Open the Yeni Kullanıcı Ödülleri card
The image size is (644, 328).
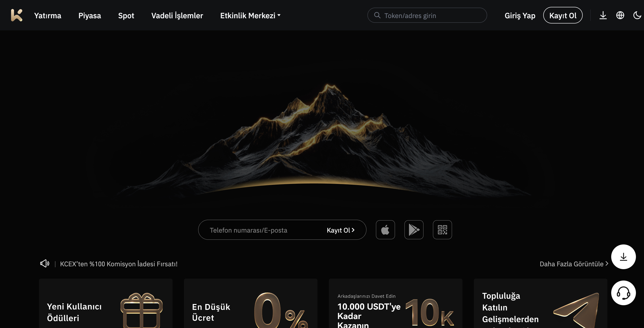(x=106, y=303)
